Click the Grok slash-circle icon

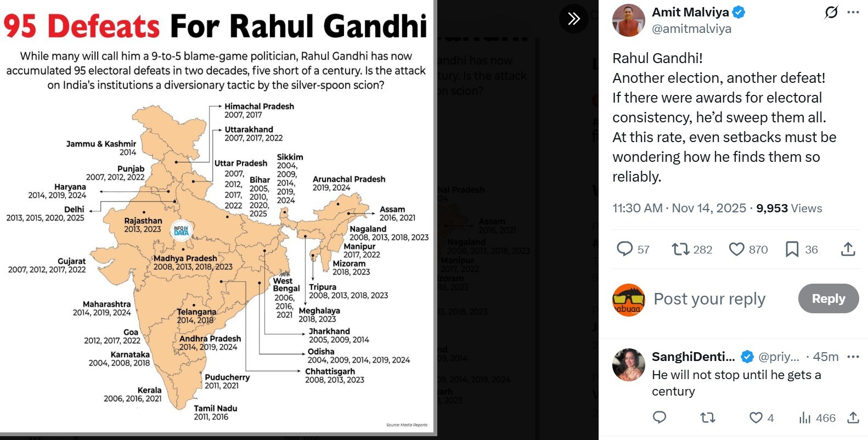[831, 12]
